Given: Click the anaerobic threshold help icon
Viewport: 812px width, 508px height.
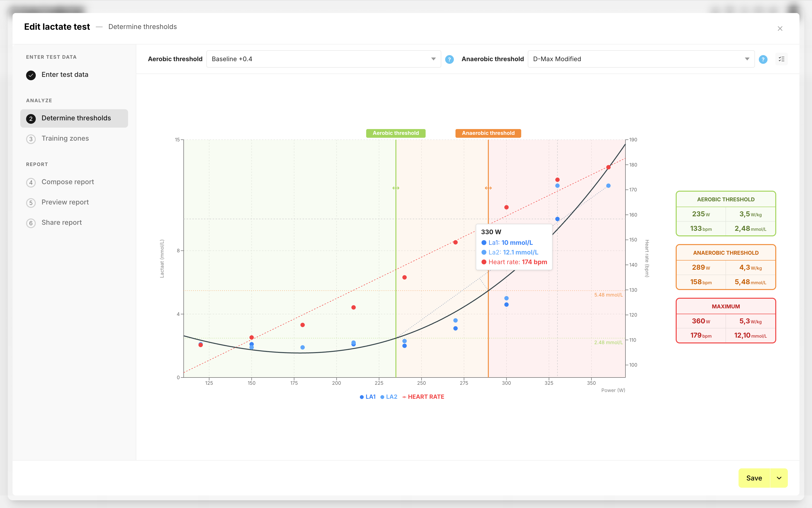Looking at the screenshot, I should coord(763,59).
